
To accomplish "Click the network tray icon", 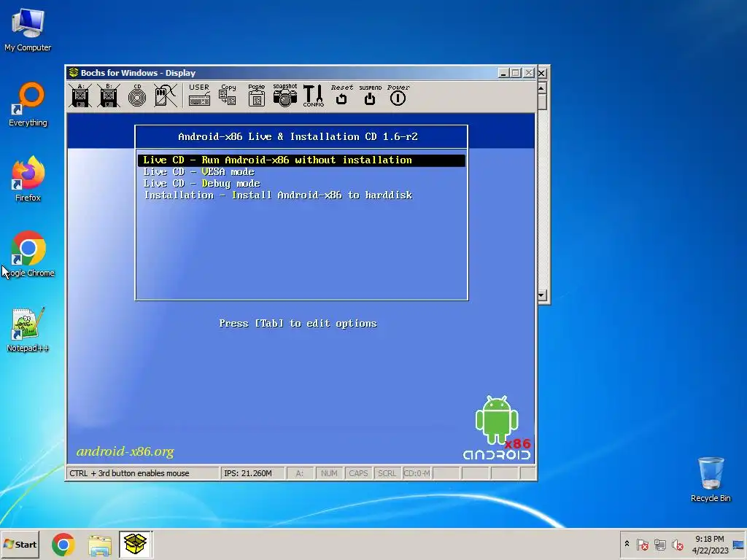I will [659, 544].
